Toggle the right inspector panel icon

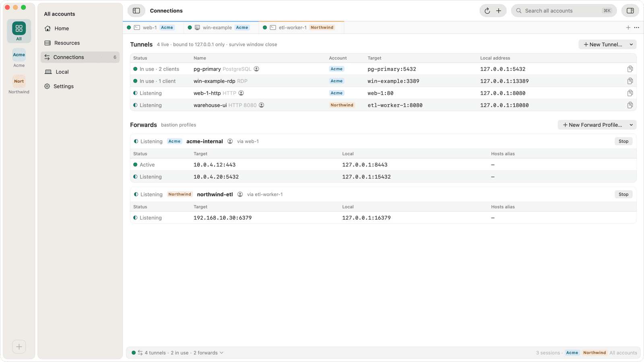click(x=630, y=11)
